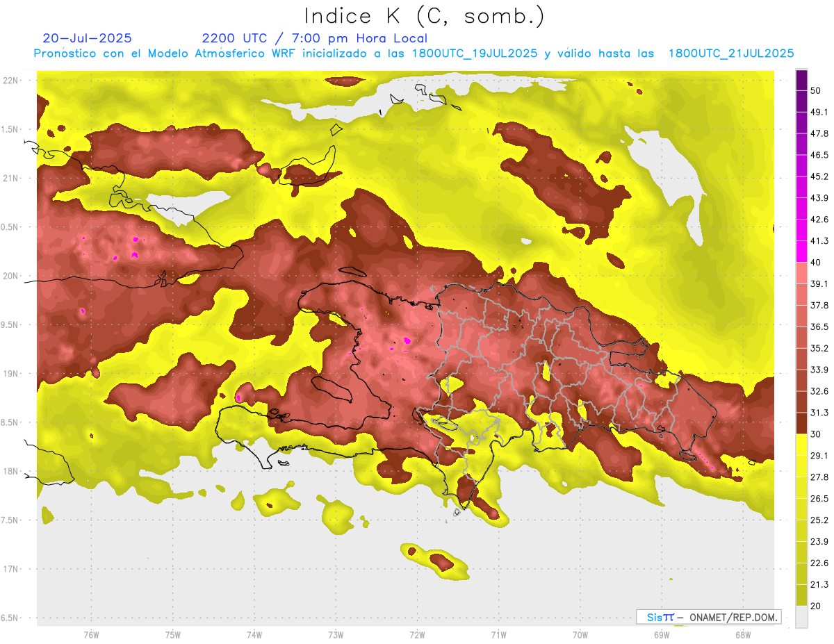Click legend value "39.1"

coord(819,284)
